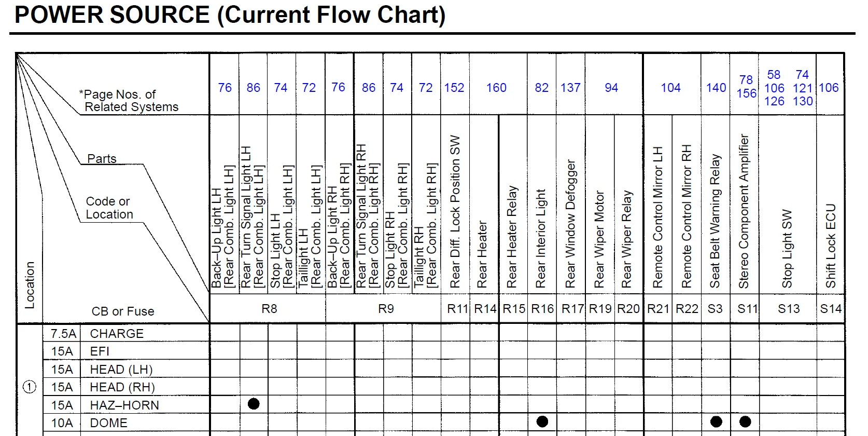
Task: Click the DOME dot under Stereo Component Amplifier
Action: pos(745,421)
